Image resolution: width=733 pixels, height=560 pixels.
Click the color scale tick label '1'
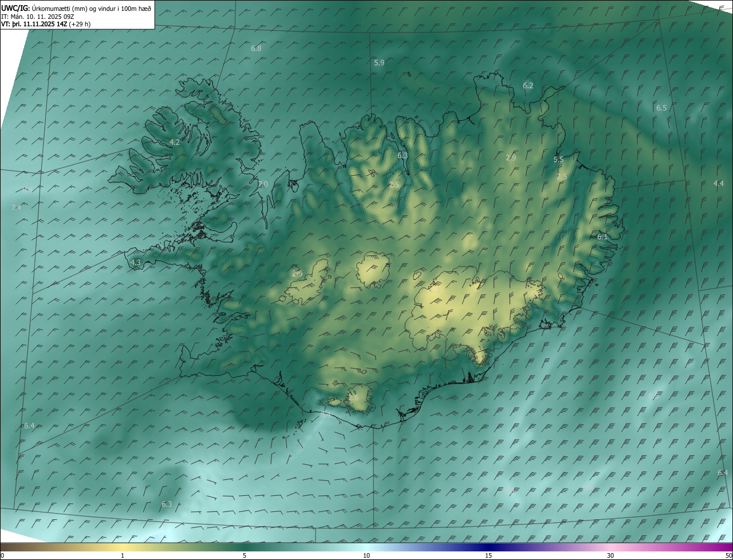click(123, 555)
